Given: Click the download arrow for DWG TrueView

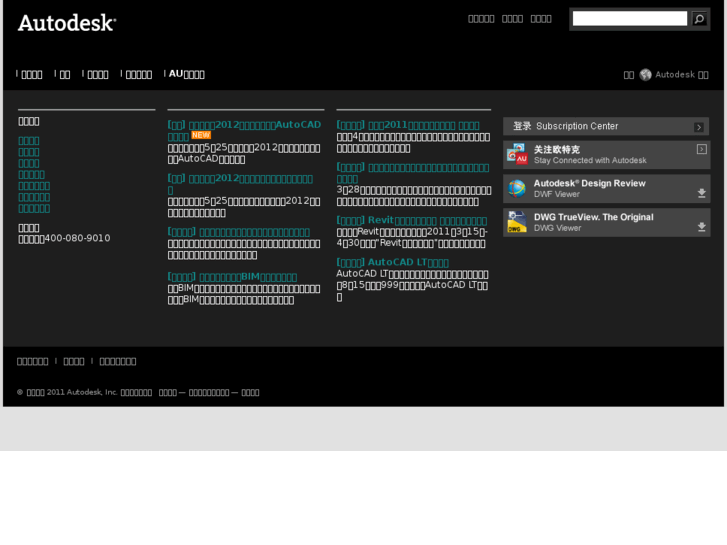Looking at the screenshot, I should [701, 227].
